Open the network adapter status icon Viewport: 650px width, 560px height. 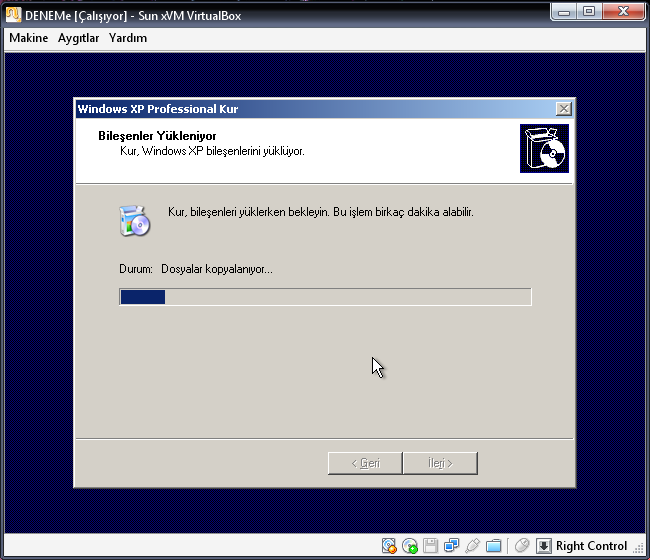click(451, 546)
